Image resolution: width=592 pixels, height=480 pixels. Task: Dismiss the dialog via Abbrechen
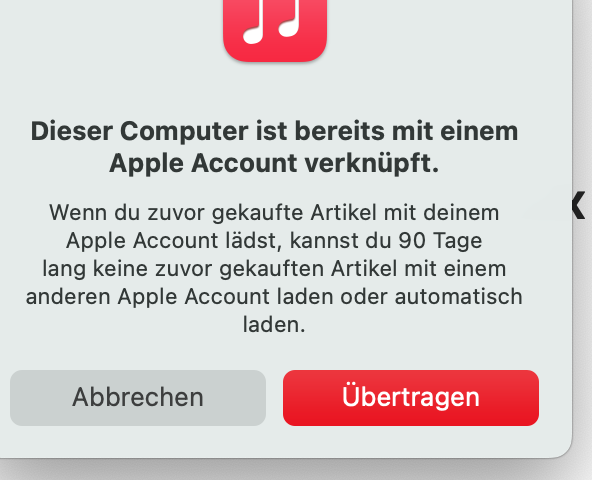coord(138,398)
